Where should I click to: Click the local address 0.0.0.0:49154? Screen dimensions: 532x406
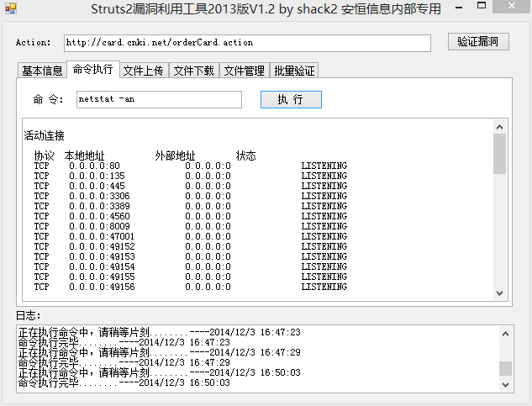click(x=102, y=266)
